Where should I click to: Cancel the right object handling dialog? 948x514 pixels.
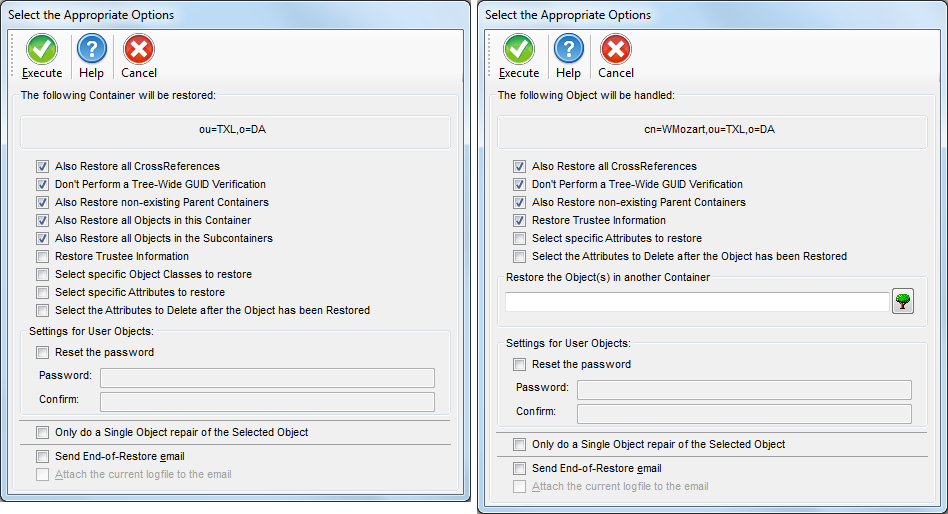(615, 57)
